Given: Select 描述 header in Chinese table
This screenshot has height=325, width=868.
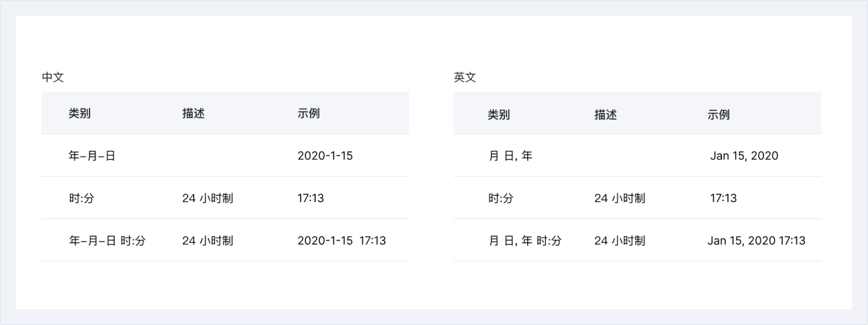Looking at the screenshot, I should click(x=193, y=114).
